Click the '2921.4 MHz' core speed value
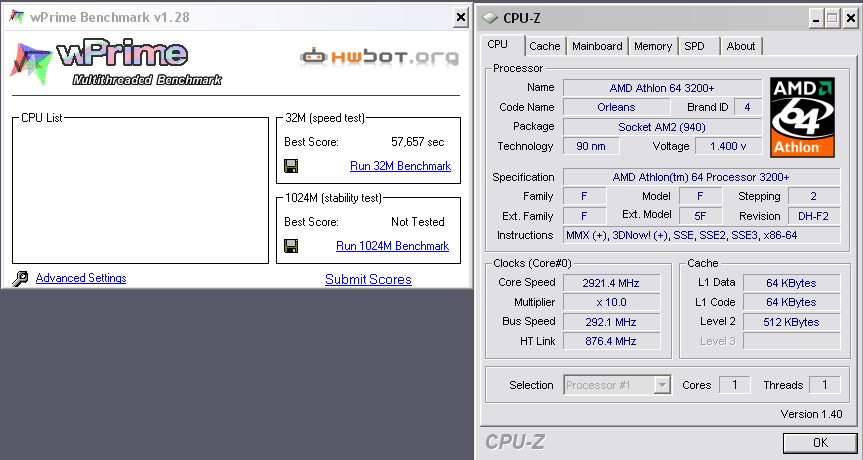This screenshot has height=460, width=863. click(611, 283)
